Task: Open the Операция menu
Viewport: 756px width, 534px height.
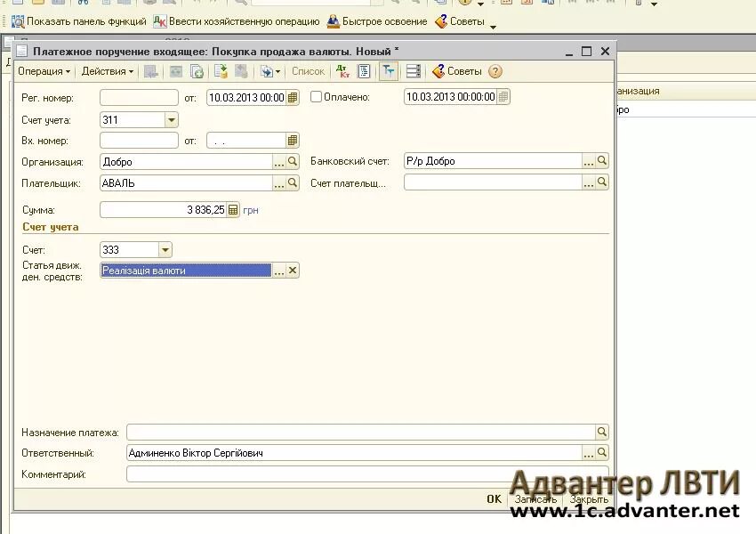Action: tap(44, 71)
